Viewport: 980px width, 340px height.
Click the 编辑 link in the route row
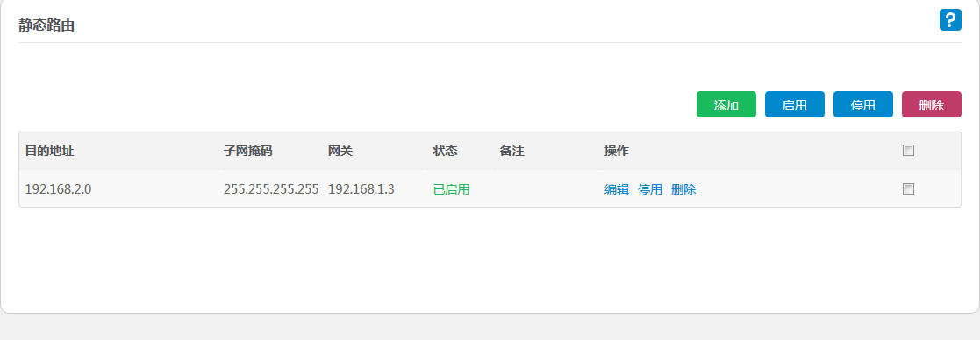click(616, 189)
